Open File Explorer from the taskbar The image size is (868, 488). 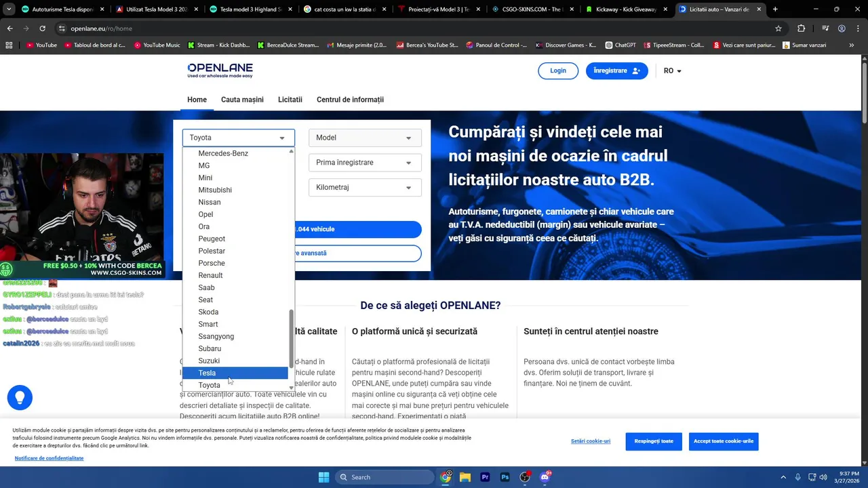coord(465,477)
